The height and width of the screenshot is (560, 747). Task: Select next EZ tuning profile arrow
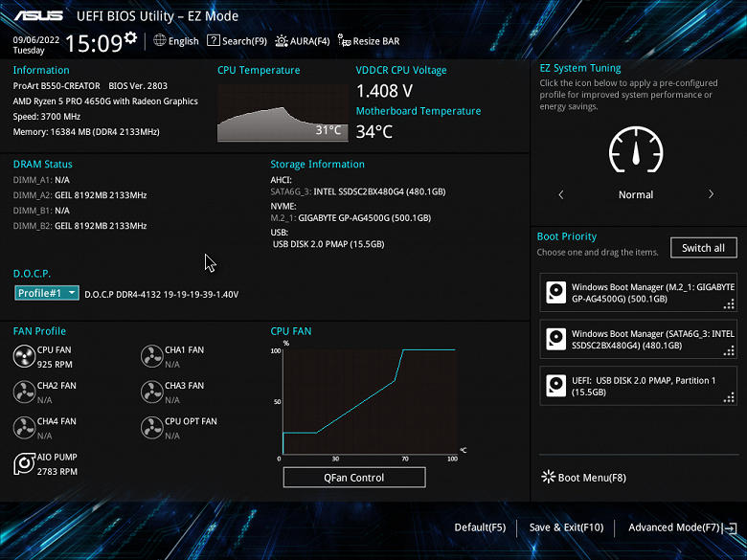point(711,193)
